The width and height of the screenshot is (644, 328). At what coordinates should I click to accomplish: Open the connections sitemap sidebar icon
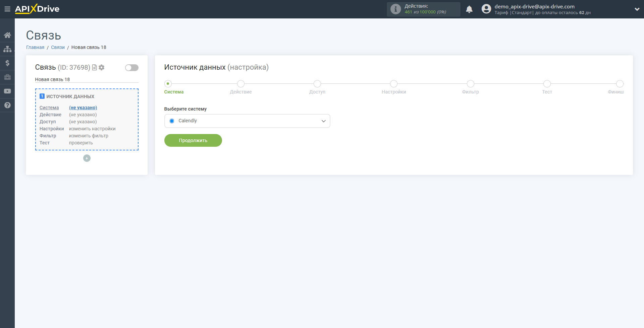pyautogui.click(x=7, y=49)
